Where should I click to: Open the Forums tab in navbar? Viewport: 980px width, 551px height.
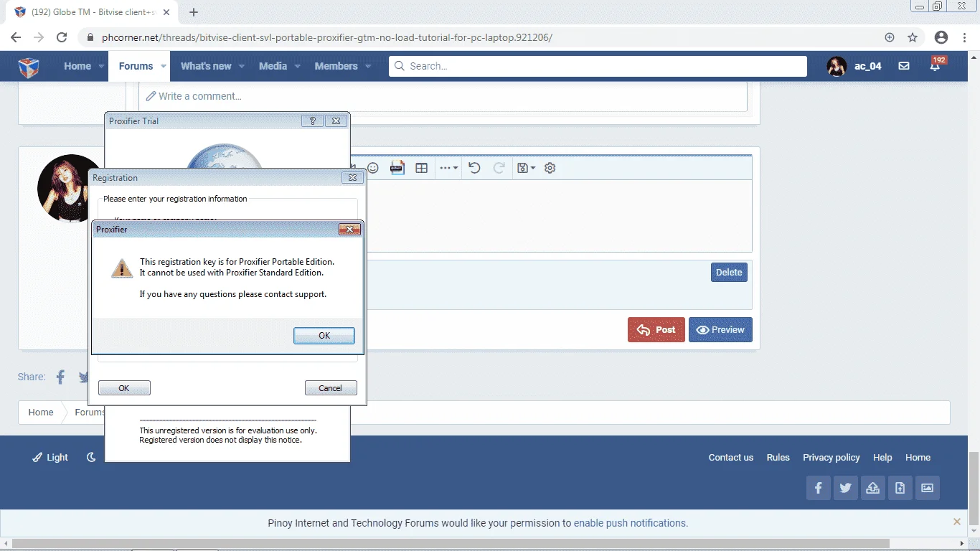pos(136,66)
